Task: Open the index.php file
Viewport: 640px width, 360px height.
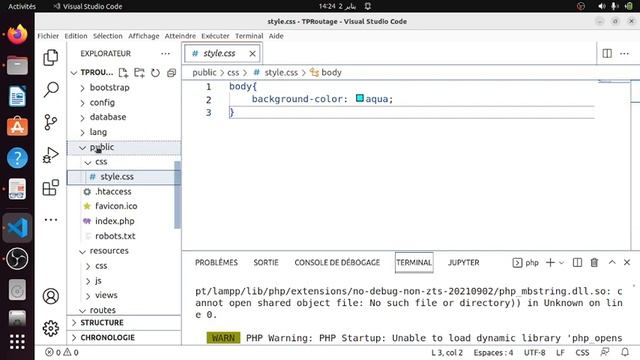Action: (115, 221)
